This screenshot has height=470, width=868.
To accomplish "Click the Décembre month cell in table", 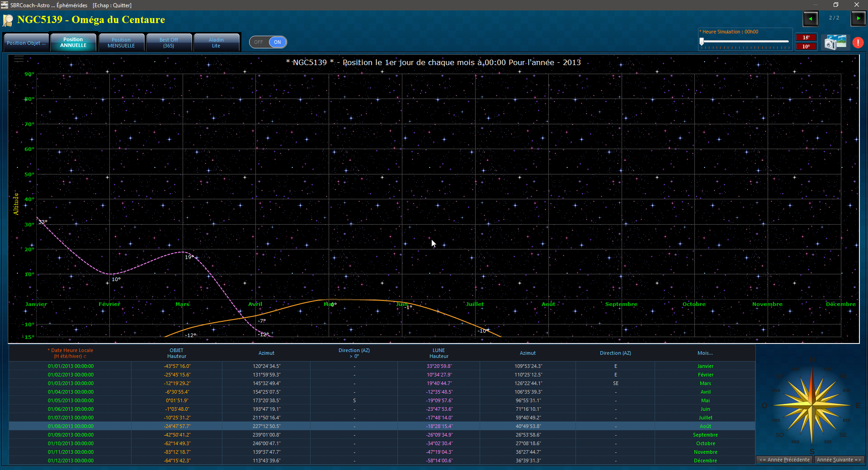I will point(705,461).
